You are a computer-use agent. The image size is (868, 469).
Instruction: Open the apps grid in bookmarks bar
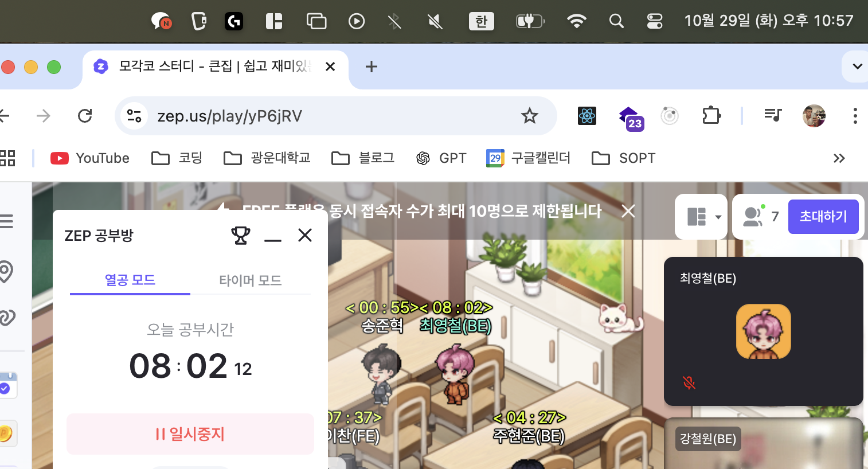(7, 158)
